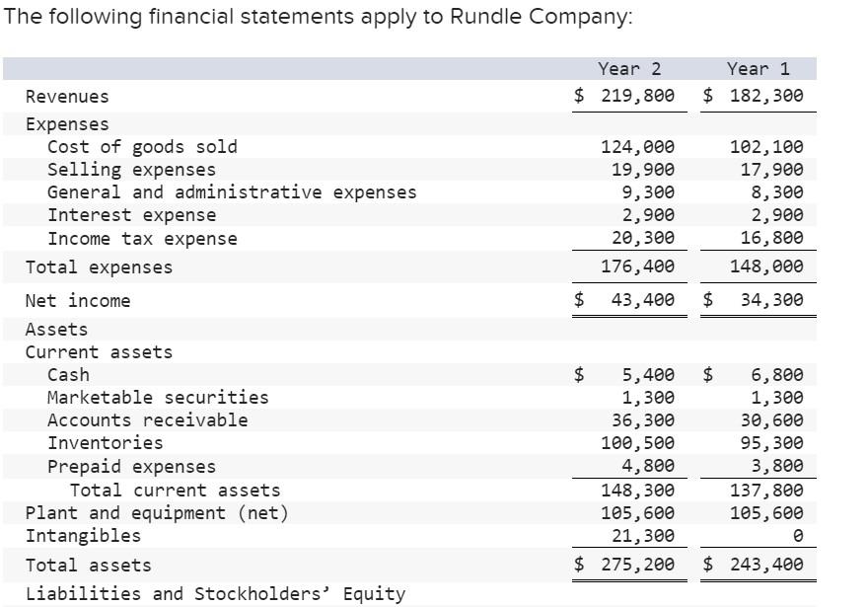The image size is (868, 607).
Task: Select administrative expenses value 8,300
Action: click(777, 192)
